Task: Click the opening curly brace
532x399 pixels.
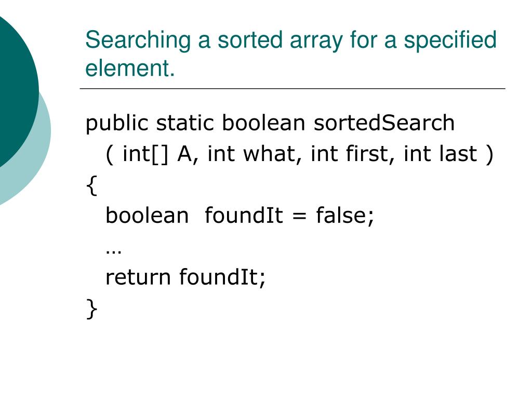Action: point(91,185)
